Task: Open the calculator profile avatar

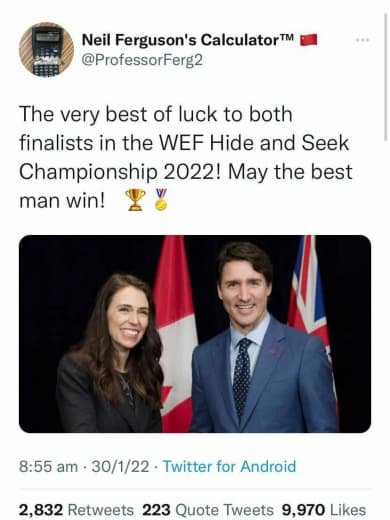Action: 46,49
